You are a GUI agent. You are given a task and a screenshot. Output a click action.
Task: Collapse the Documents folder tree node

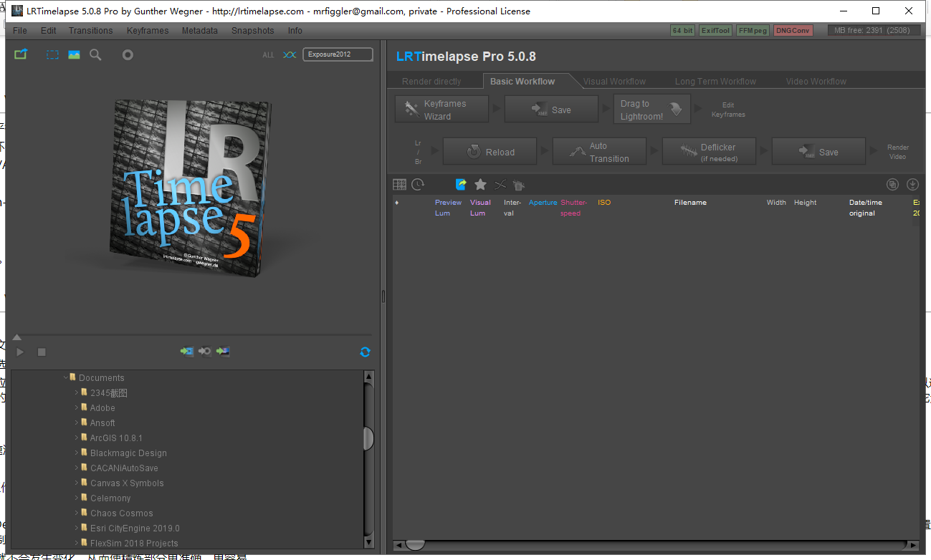pyautogui.click(x=66, y=377)
